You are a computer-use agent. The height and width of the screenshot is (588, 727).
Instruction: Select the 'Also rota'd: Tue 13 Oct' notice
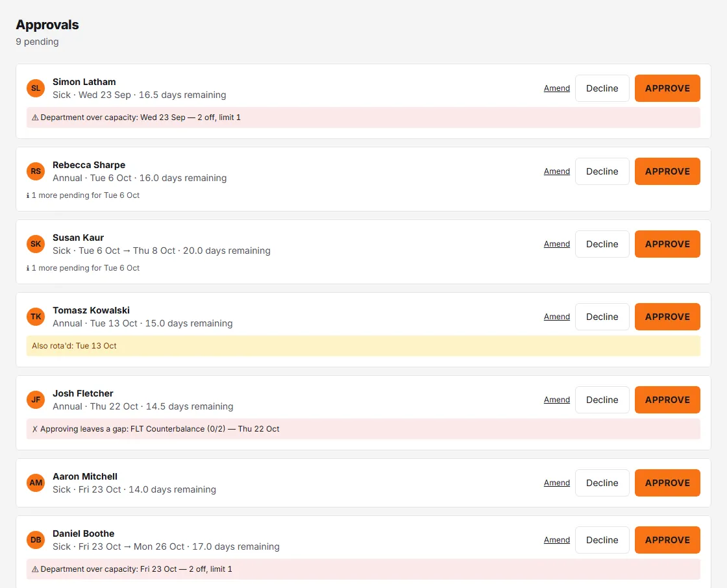click(363, 346)
